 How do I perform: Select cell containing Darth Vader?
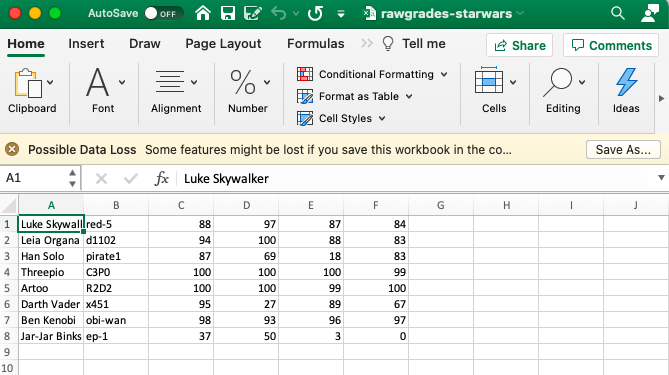(51, 304)
